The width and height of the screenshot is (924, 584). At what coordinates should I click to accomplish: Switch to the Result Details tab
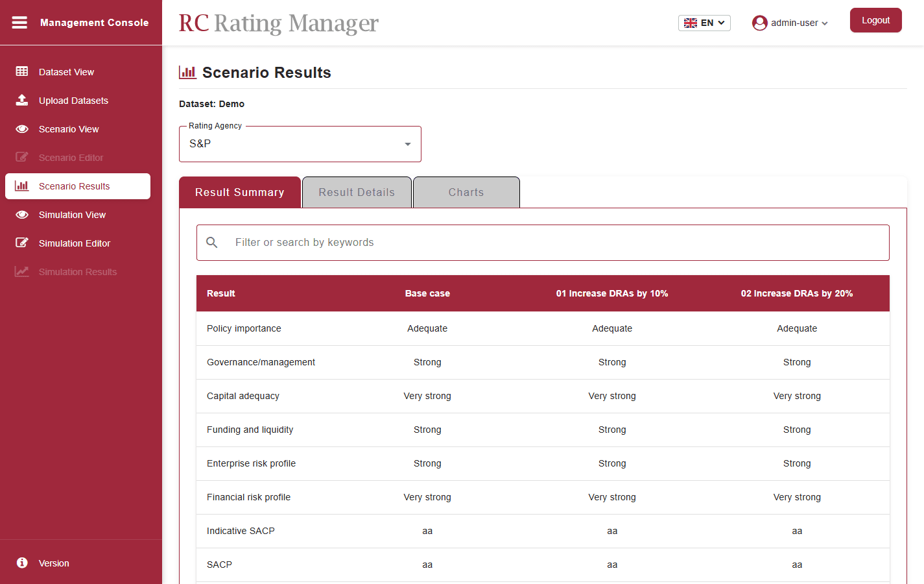click(x=357, y=192)
